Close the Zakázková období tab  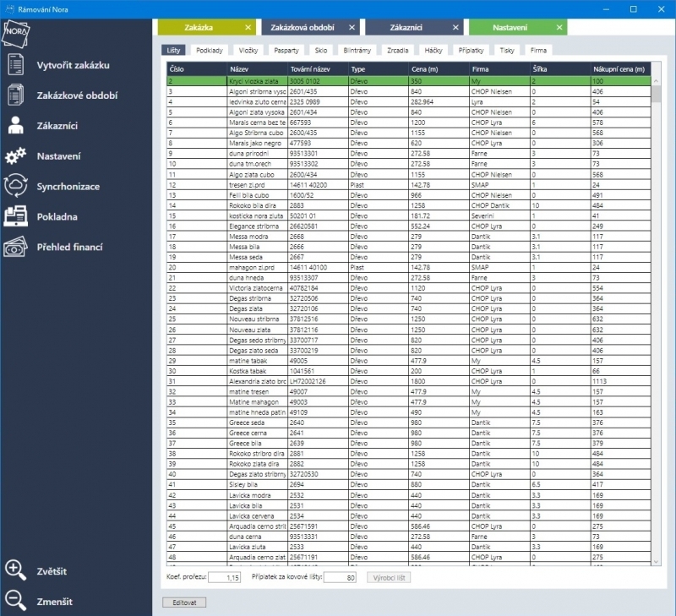tap(352, 28)
